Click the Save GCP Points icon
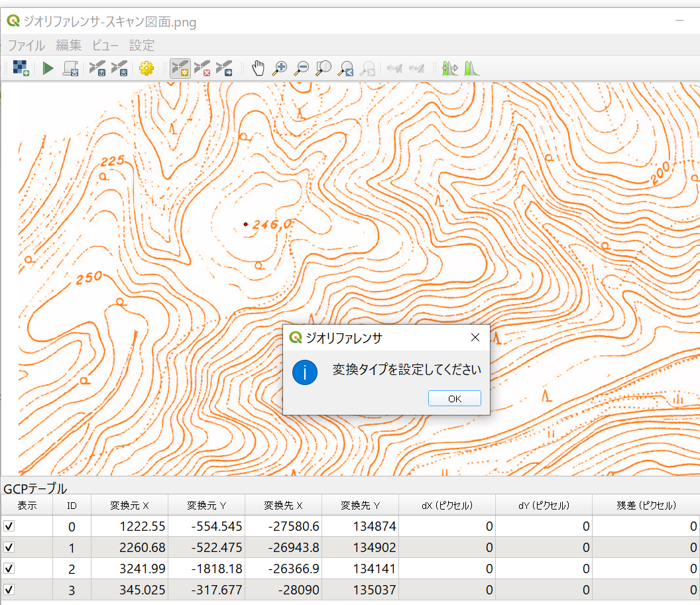The width and height of the screenshot is (700, 605). [x=119, y=68]
